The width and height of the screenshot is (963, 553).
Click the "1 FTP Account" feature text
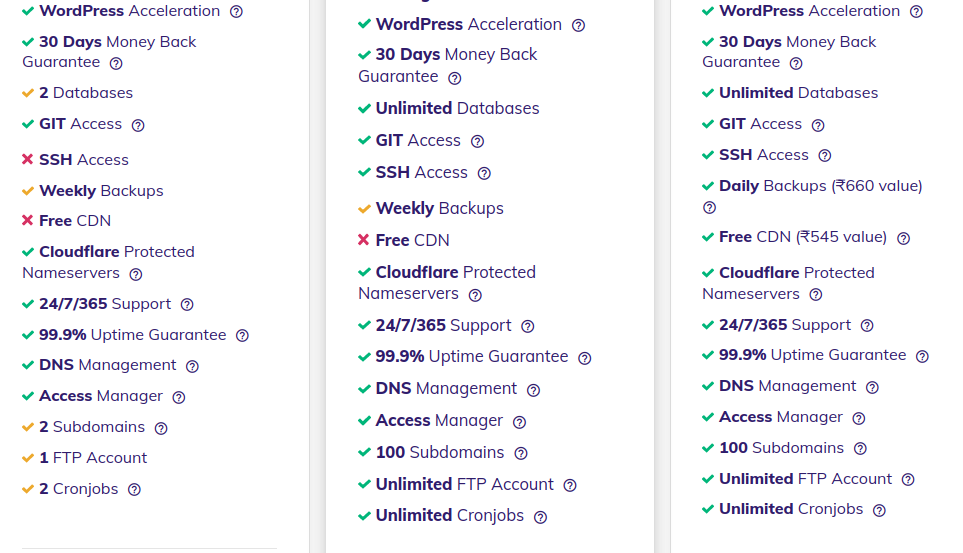pos(93,458)
